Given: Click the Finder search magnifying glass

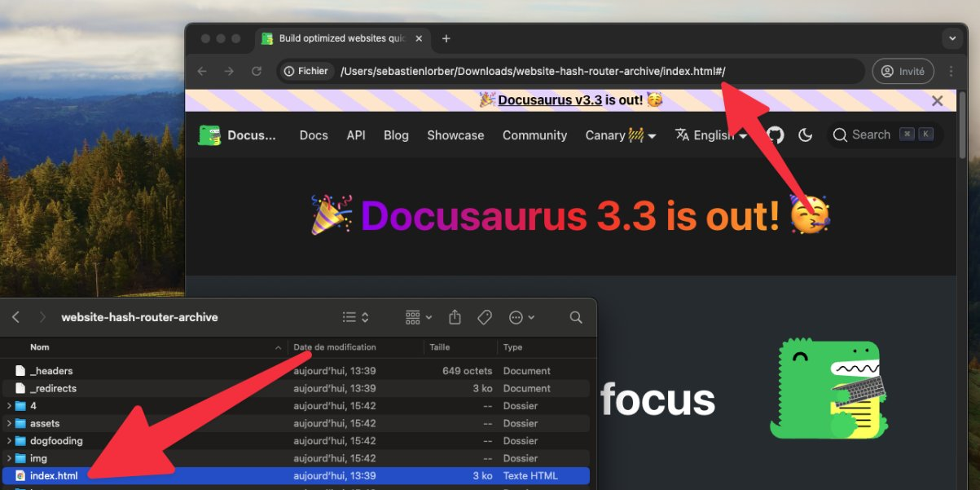Looking at the screenshot, I should pos(576,317).
